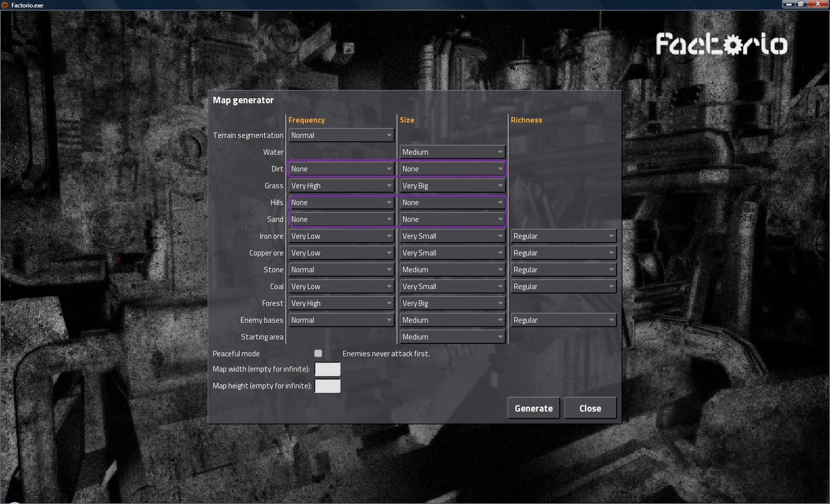Open Sand frequency dropdown
The image size is (830, 504).
coord(341,219)
